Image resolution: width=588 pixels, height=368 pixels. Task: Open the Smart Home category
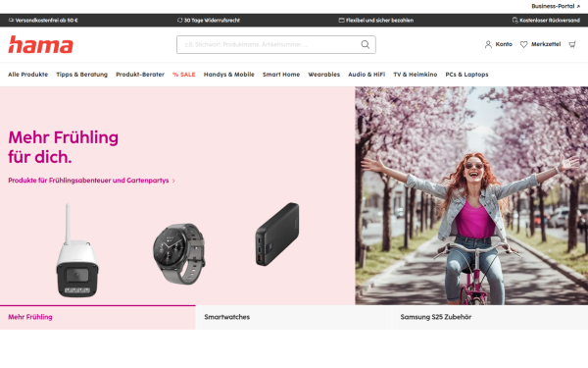point(281,75)
